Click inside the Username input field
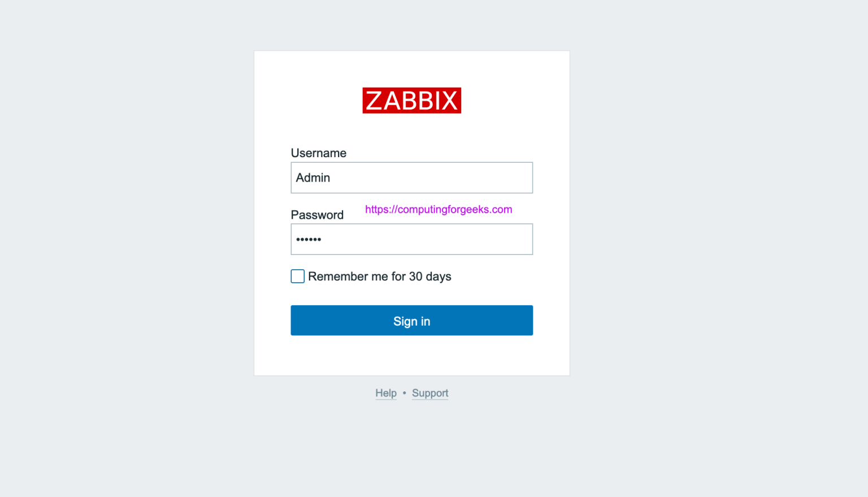 point(411,178)
